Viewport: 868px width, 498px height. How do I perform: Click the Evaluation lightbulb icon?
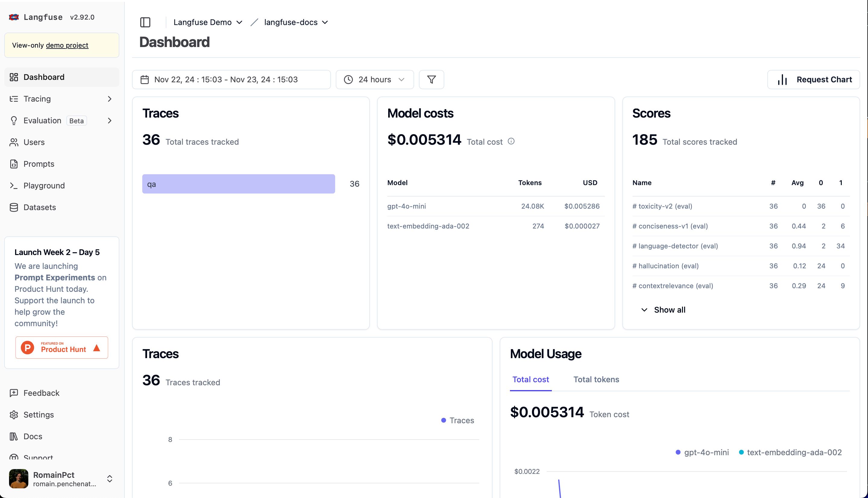14,121
